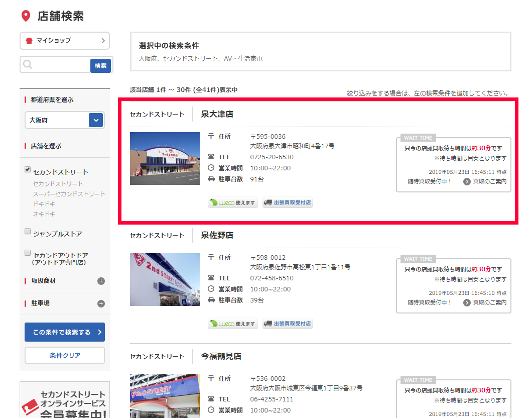Click the red map pin beside 店舗検索
Image resolution: width=532 pixels, height=418 pixels.
point(25,16)
